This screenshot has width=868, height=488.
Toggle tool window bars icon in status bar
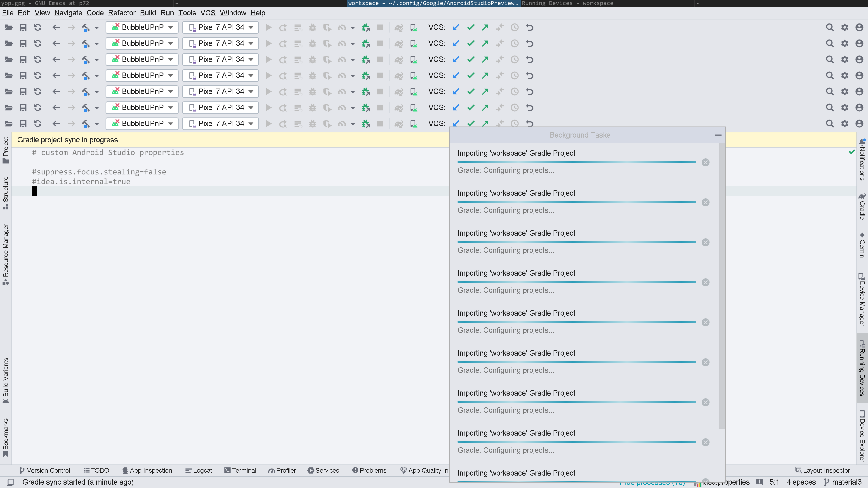coord(10,482)
